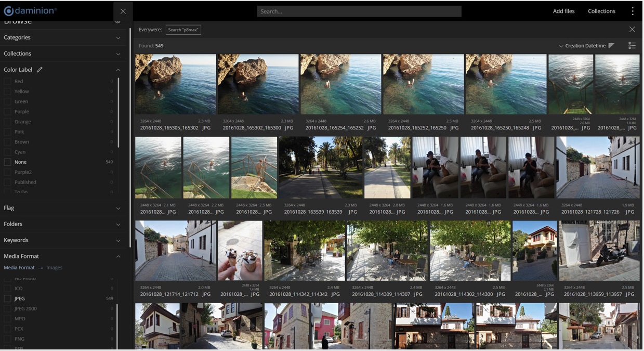Switch layout using the list view icon
This screenshot has height=351, width=644.
632,46
